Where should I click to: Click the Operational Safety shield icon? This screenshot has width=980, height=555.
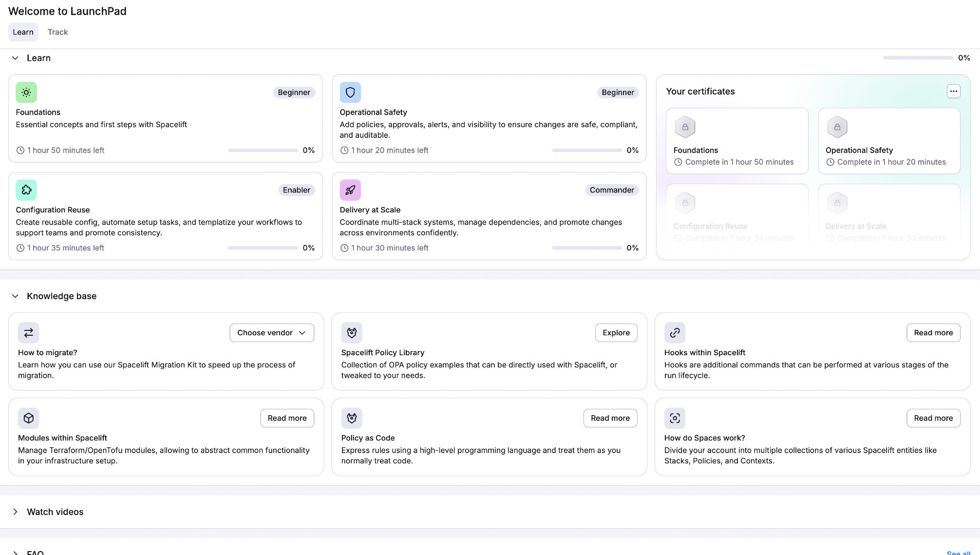(x=350, y=92)
